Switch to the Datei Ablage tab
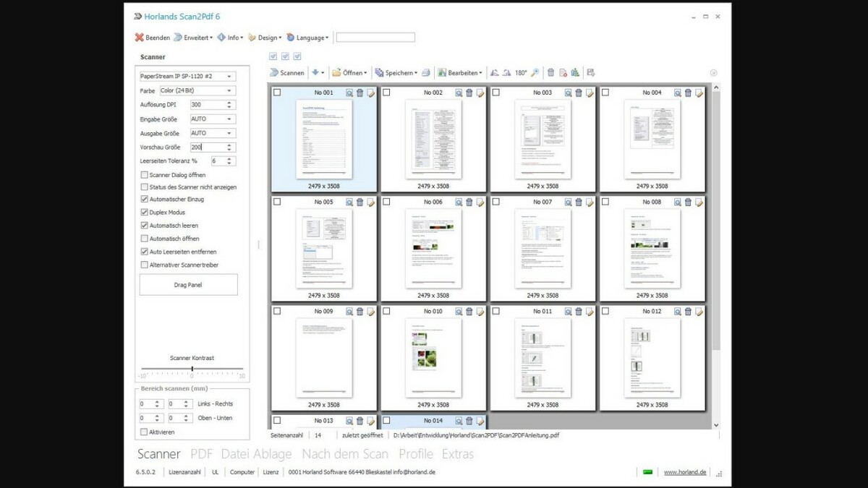Viewport: 868px width, 488px height. click(256, 454)
